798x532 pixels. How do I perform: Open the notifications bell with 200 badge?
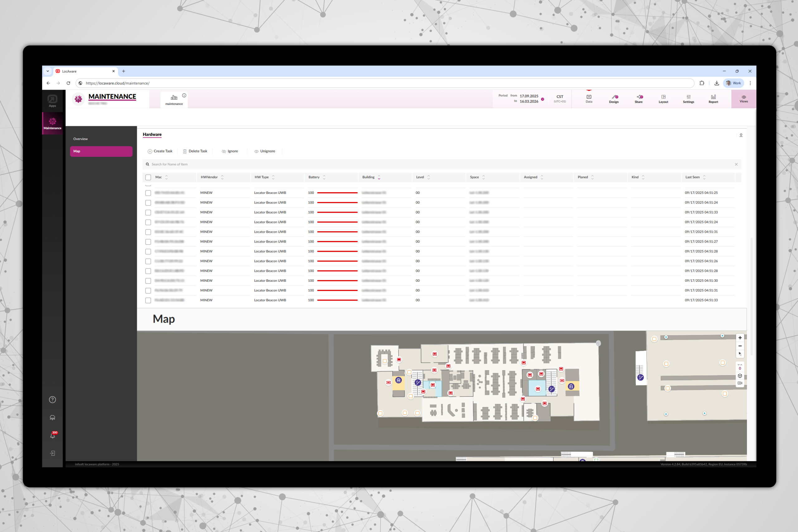click(53, 435)
